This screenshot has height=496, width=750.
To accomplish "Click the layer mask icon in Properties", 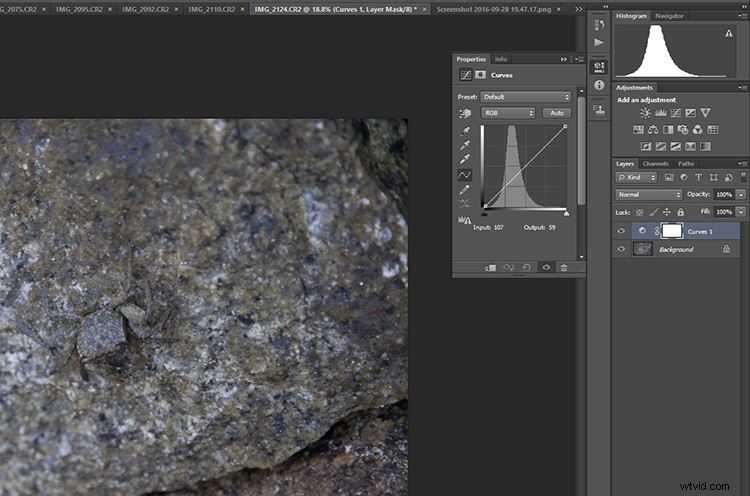I will tap(480, 75).
